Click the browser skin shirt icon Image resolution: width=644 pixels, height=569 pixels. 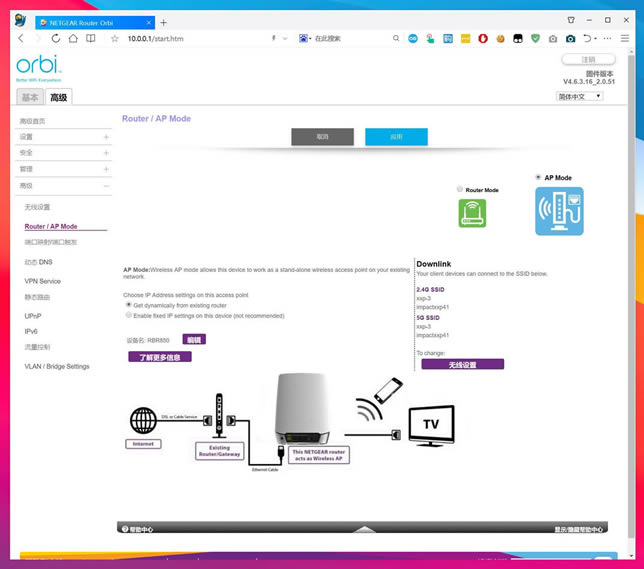[x=571, y=20]
